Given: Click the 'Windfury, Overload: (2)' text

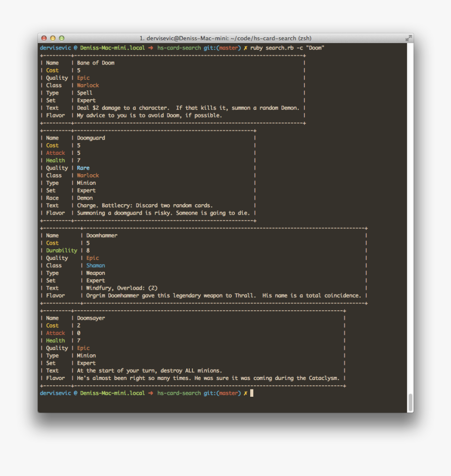Looking at the screenshot, I should tap(122, 288).
